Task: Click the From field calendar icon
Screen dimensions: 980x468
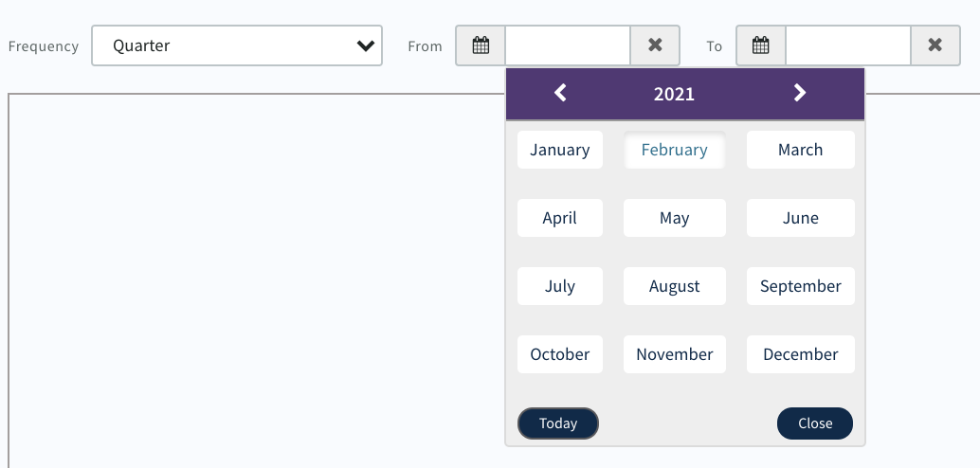Action: pos(481,45)
